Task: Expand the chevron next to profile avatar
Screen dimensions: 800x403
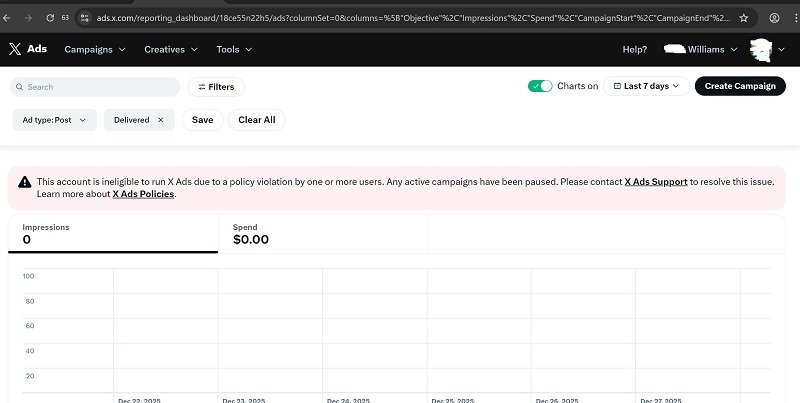Action: click(x=781, y=49)
